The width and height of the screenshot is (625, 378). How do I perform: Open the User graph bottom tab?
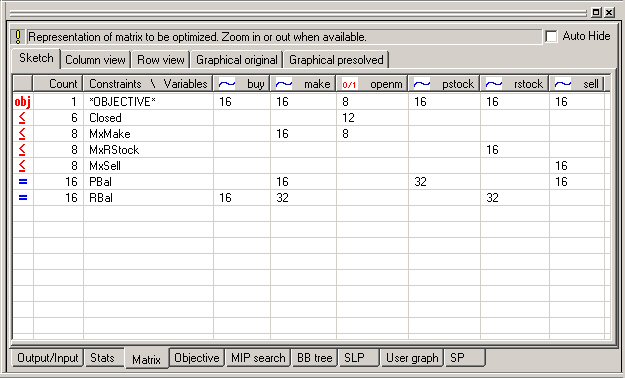point(412,358)
